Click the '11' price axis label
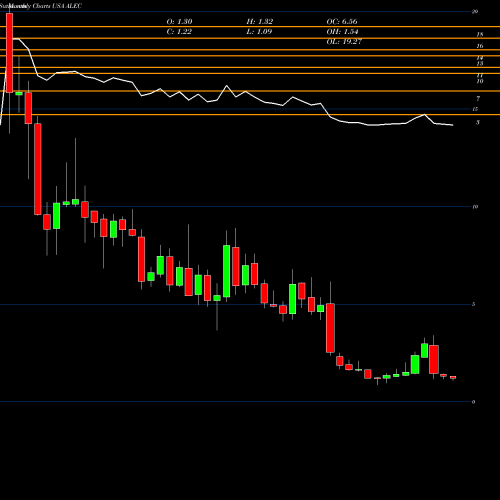 pos(480,76)
